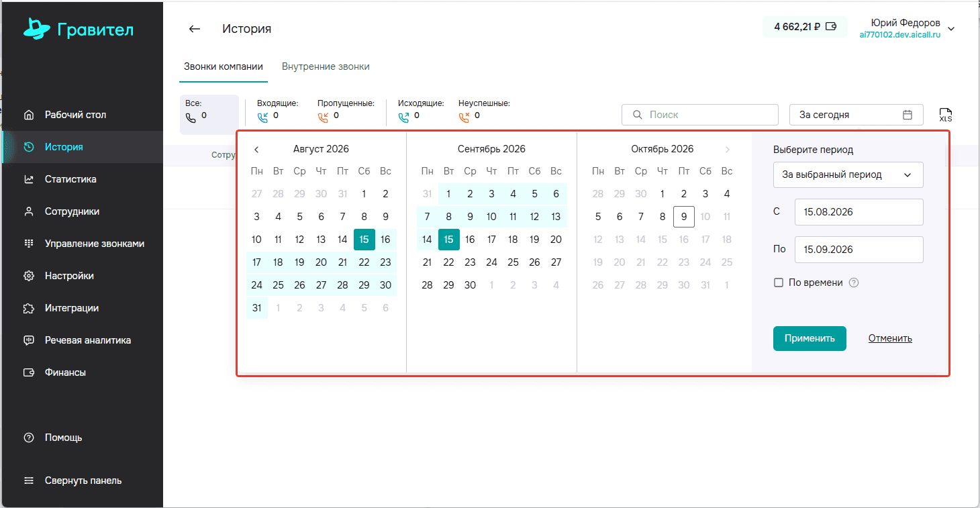Image resolution: width=980 pixels, height=508 pixels.
Task: Go back using the left arrow by История
Action: [195, 29]
